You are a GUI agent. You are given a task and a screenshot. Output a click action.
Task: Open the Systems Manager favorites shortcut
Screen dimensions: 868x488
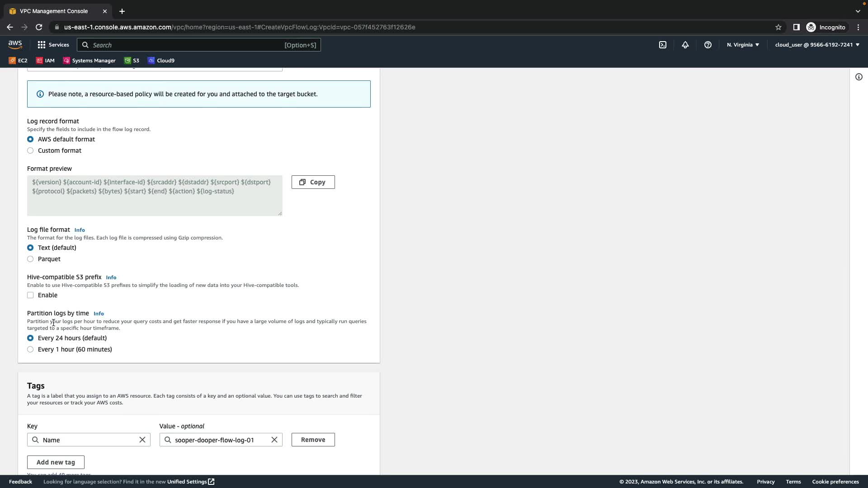(x=89, y=61)
